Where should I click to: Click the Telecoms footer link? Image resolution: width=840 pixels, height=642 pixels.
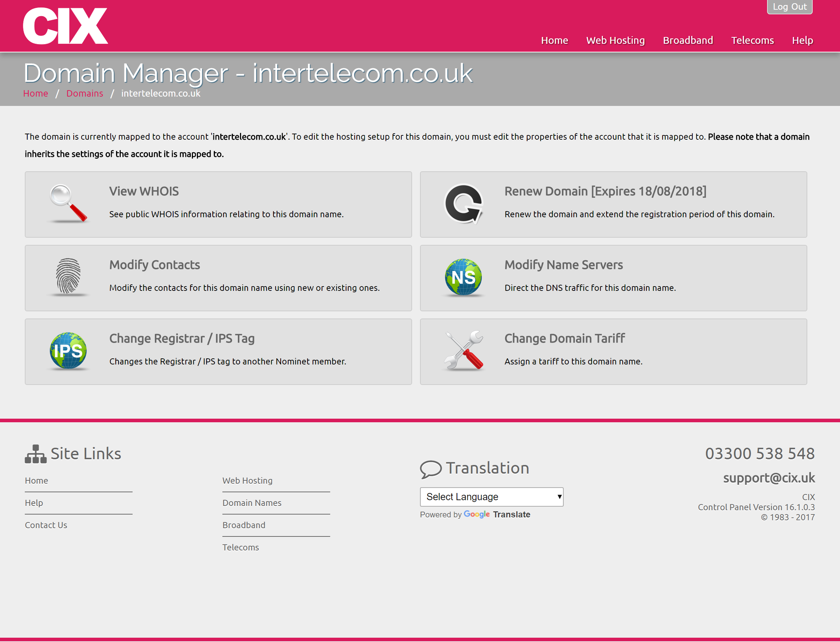(x=240, y=547)
